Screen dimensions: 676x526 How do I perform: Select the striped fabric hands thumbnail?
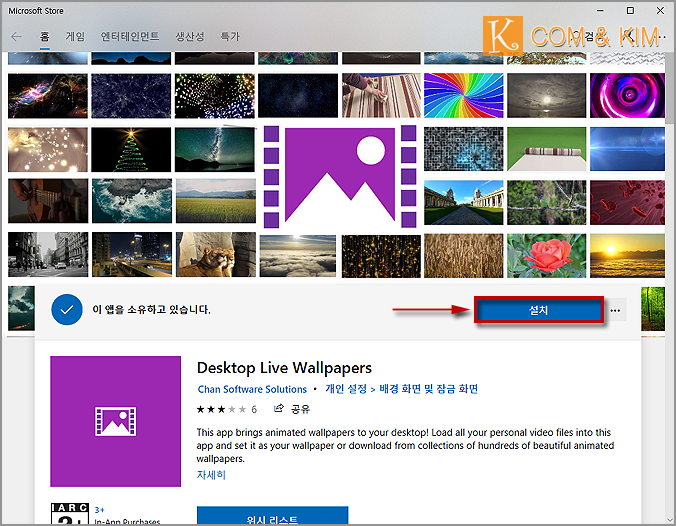tap(381, 95)
